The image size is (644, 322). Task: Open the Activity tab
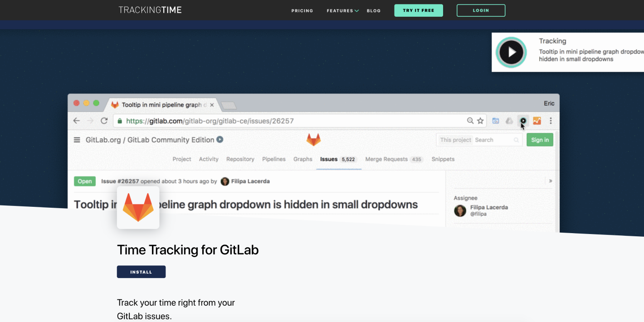point(209,159)
